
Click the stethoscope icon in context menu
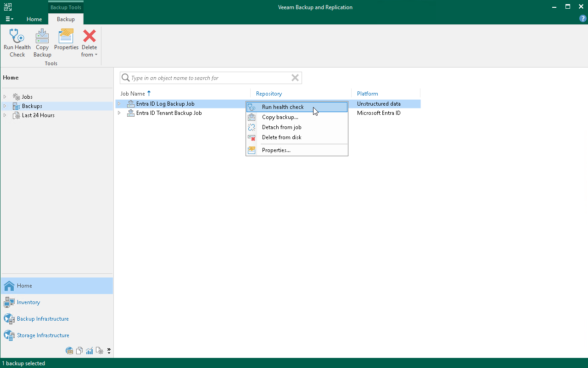252,107
